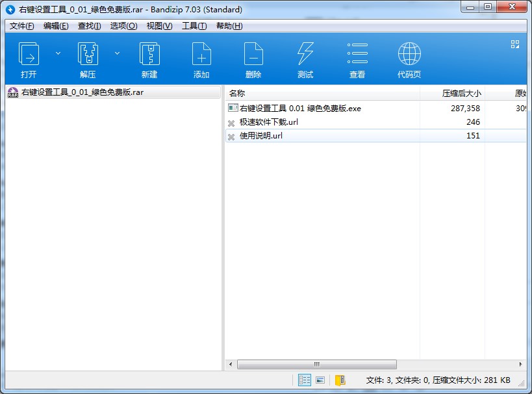Select the 极速软件下载.url file row
532x394 pixels.
click(x=375, y=122)
